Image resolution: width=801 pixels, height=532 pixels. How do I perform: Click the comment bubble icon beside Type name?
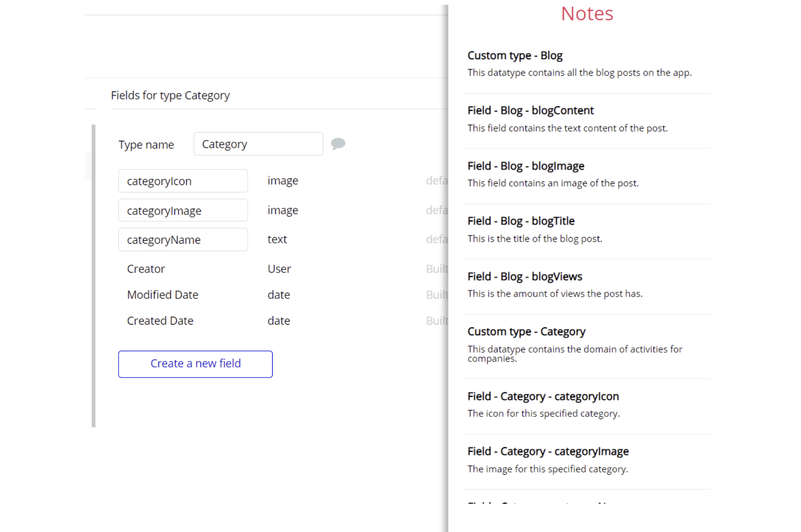pos(337,143)
